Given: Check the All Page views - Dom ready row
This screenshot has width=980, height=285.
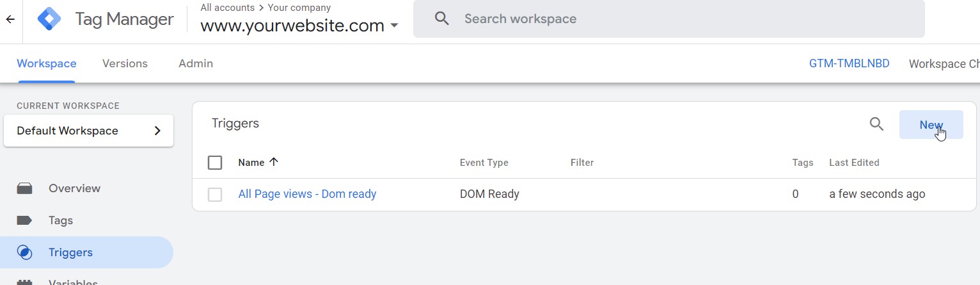Looking at the screenshot, I should (215, 194).
